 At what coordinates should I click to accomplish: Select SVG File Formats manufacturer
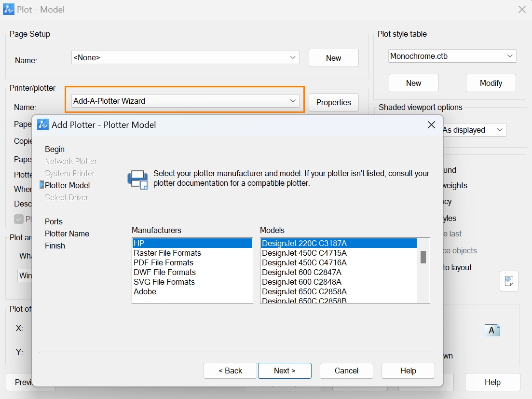point(192,282)
